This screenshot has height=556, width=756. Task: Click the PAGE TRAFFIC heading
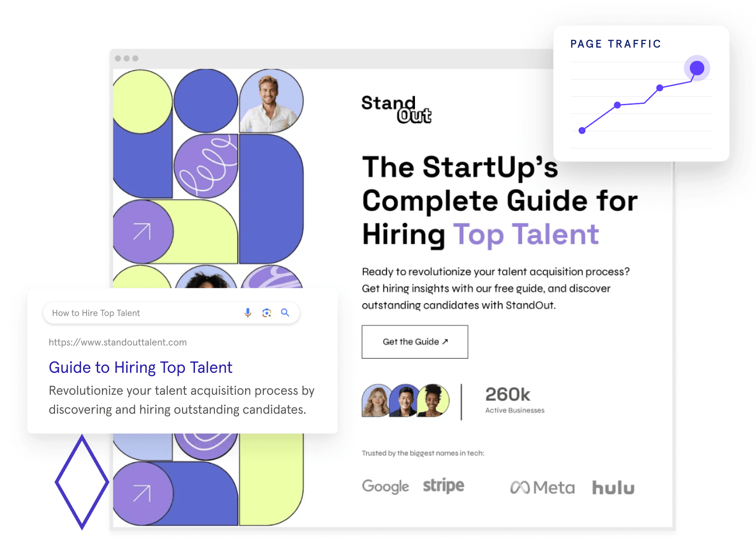click(x=616, y=44)
